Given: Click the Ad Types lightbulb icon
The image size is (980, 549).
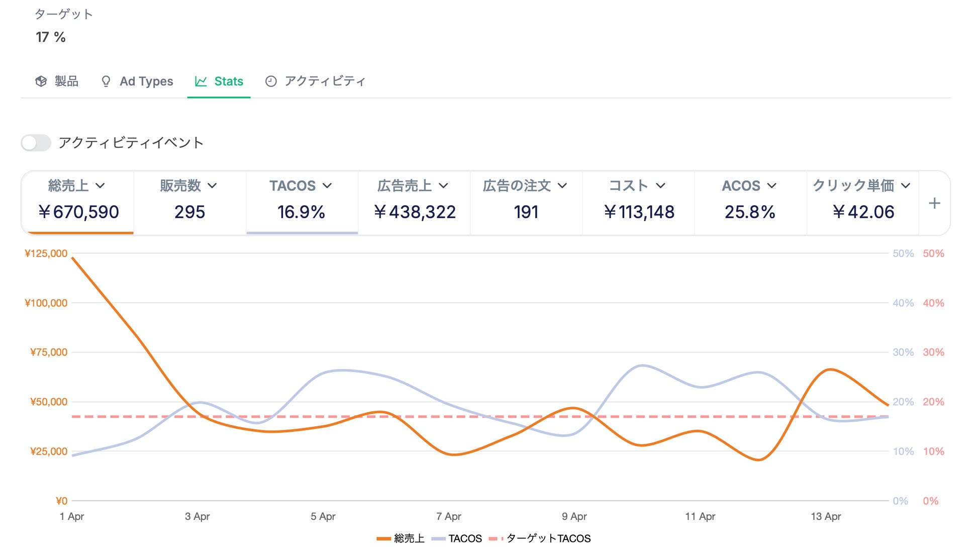Looking at the screenshot, I should tap(106, 81).
